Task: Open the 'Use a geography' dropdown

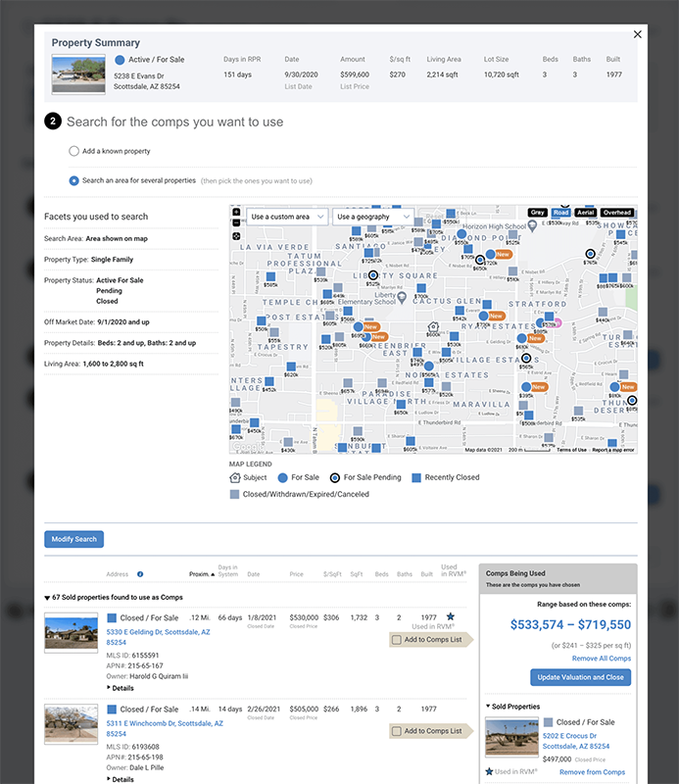Action: (373, 217)
